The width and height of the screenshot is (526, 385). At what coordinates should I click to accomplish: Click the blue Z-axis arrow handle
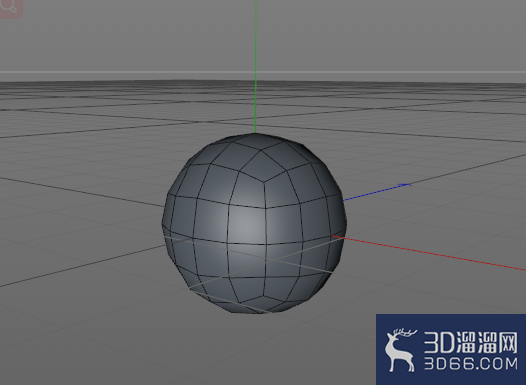(404, 185)
